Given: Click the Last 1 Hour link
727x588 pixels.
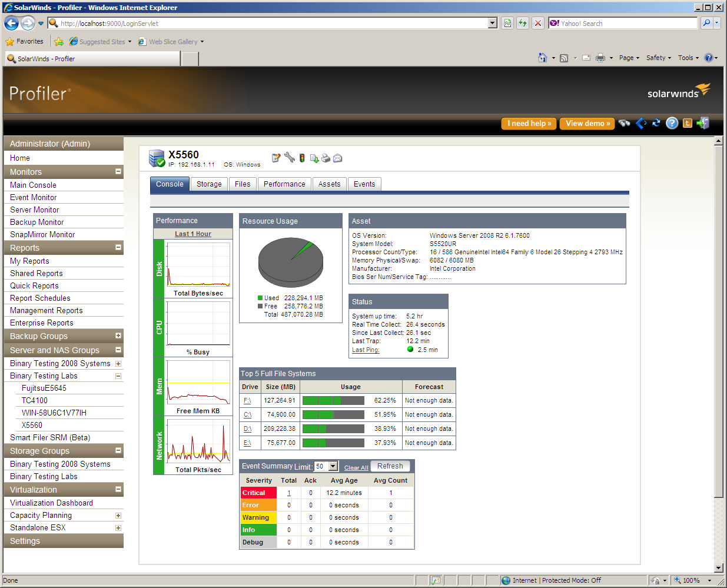Looking at the screenshot, I should tap(193, 234).
